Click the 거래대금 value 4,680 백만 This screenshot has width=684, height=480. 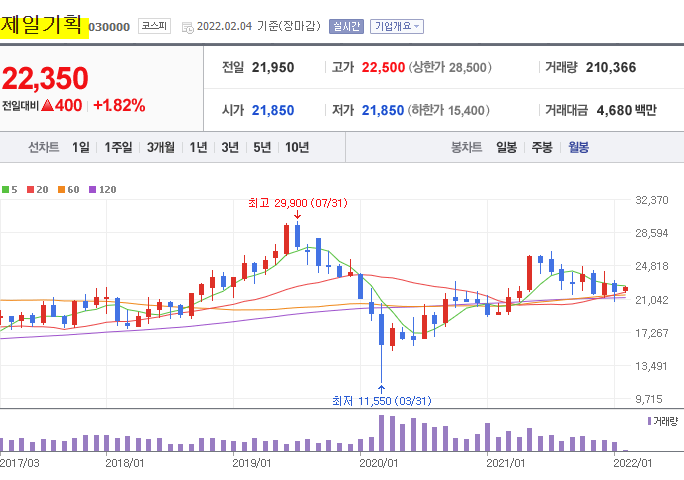click(x=626, y=110)
